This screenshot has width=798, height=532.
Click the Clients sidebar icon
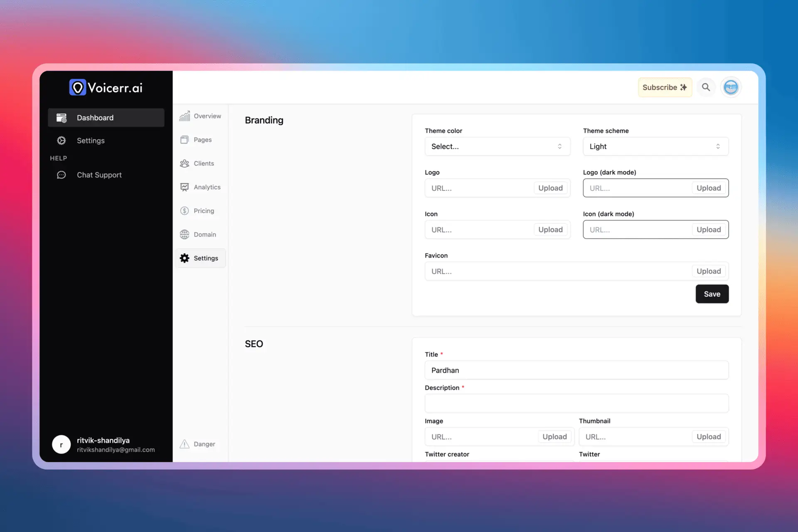click(184, 163)
